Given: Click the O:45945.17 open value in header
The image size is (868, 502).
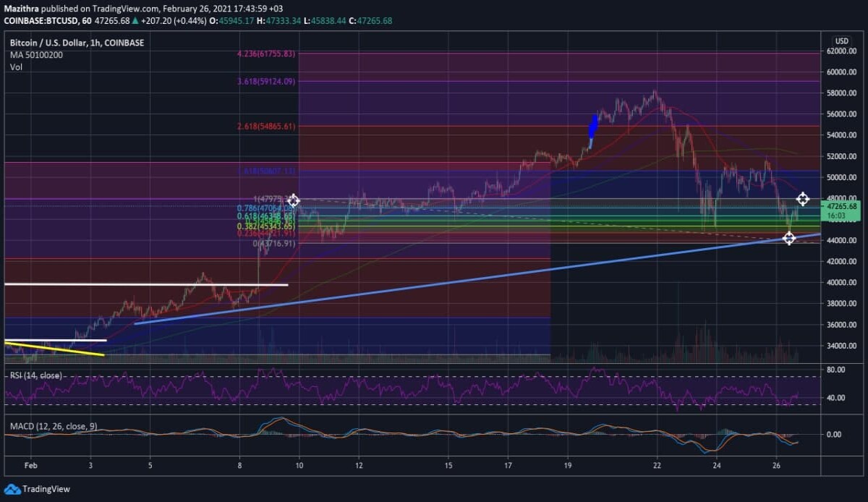Looking at the screenshot, I should (231, 20).
